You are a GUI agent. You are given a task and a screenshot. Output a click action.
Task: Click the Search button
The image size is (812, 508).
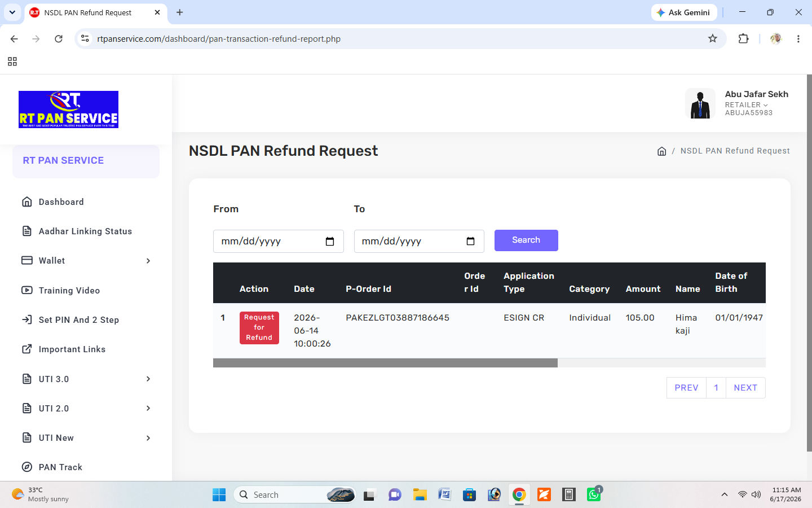click(x=526, y=240)
